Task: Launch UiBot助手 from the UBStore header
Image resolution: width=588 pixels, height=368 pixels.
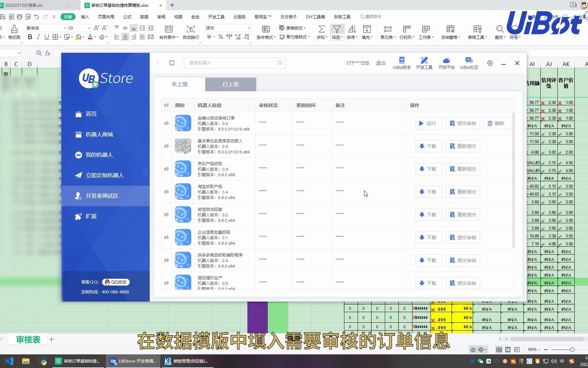Action: (402, 62)
